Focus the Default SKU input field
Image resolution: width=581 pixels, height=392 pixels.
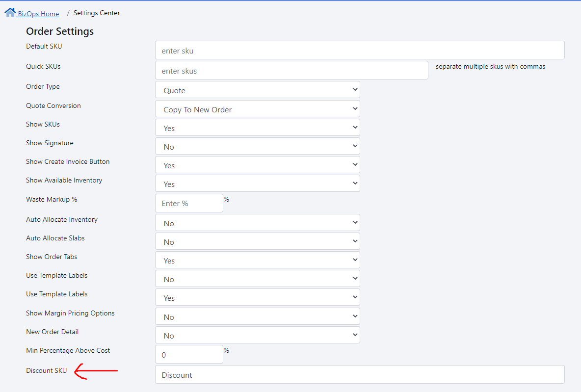point(359,51)
